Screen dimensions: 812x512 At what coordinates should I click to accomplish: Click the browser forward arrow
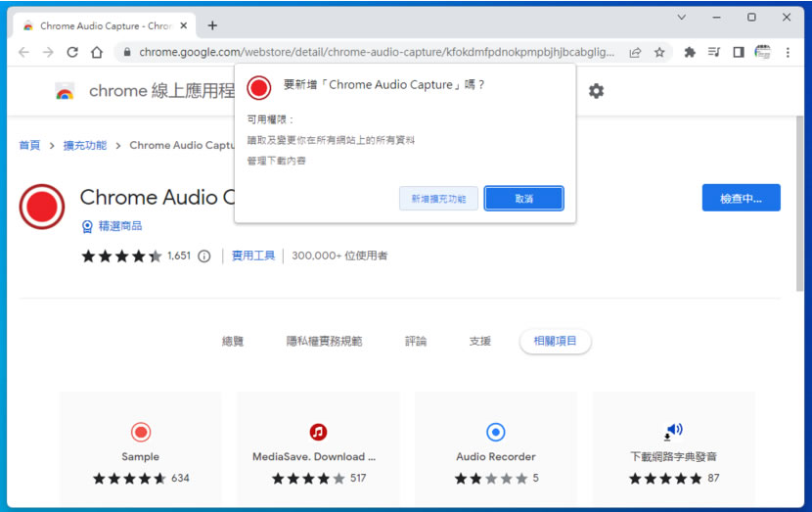tap(48, 52)
